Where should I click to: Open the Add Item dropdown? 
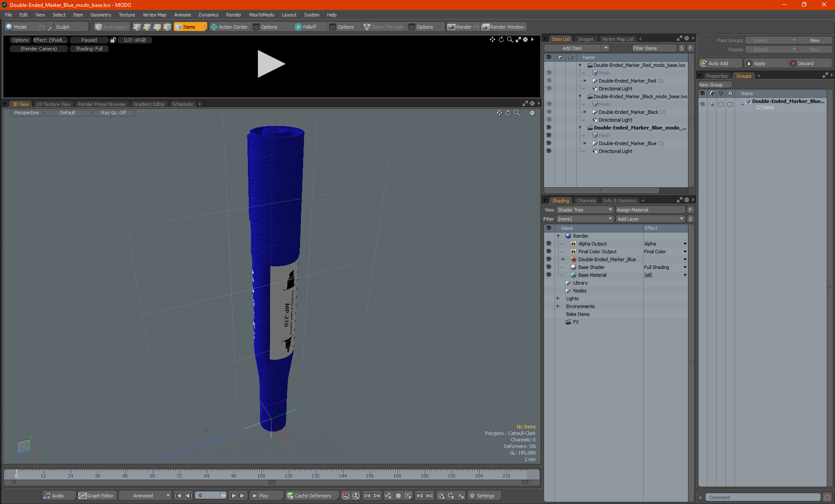[577, 48]
